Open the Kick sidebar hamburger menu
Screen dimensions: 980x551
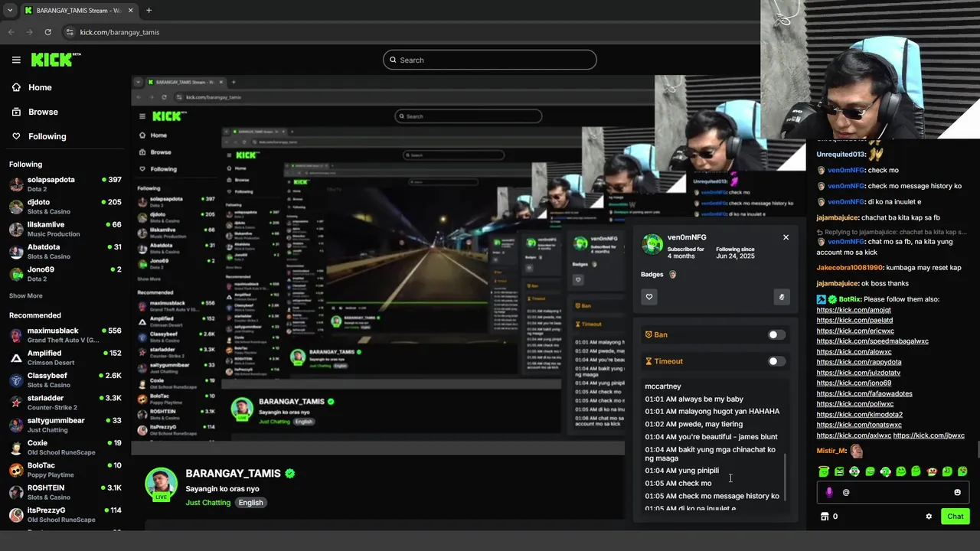click(16, 60)
